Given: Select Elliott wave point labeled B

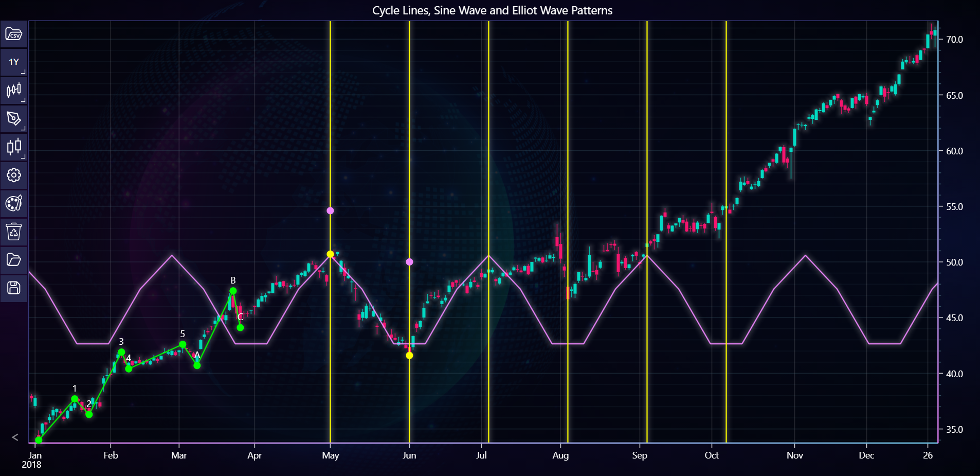Looking at the screenshot, I should tap(233, 291).
